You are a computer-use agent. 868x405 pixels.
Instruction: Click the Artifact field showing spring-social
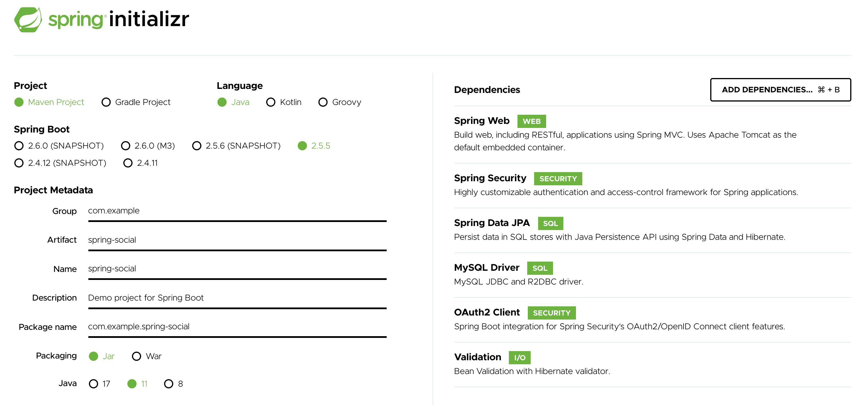(236, 240)
